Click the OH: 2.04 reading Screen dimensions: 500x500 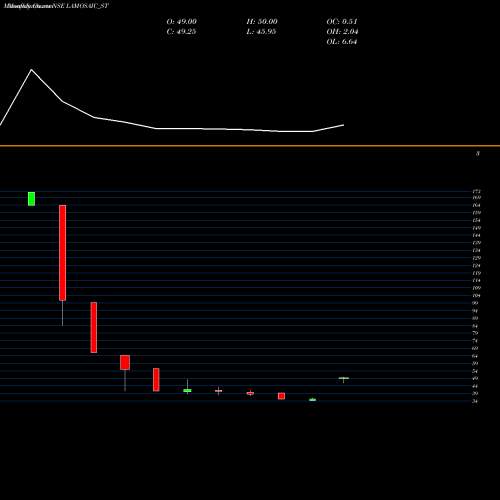coord(342,32)
